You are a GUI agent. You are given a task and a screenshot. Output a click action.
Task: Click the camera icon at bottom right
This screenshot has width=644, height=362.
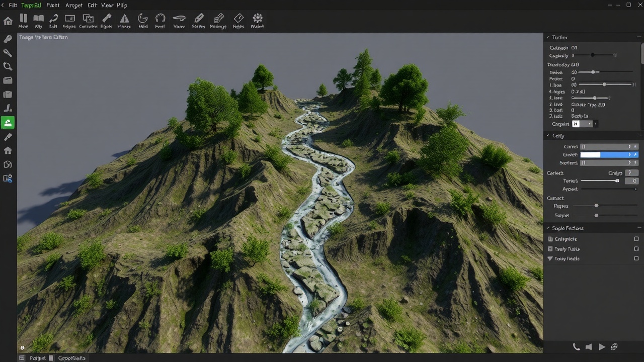pos(589,347)
